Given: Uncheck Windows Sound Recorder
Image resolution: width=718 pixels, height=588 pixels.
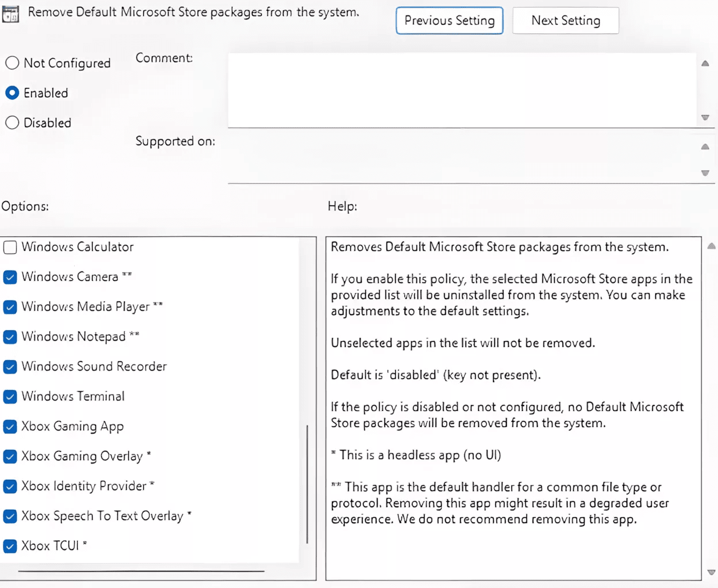Looking at the screenshot, I should pyautogui.click(x=10, y=366).
